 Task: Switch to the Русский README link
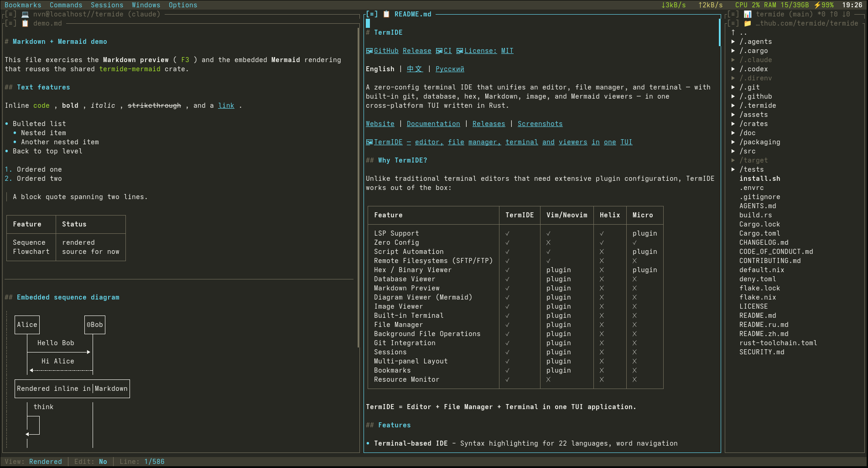point(450,69)
